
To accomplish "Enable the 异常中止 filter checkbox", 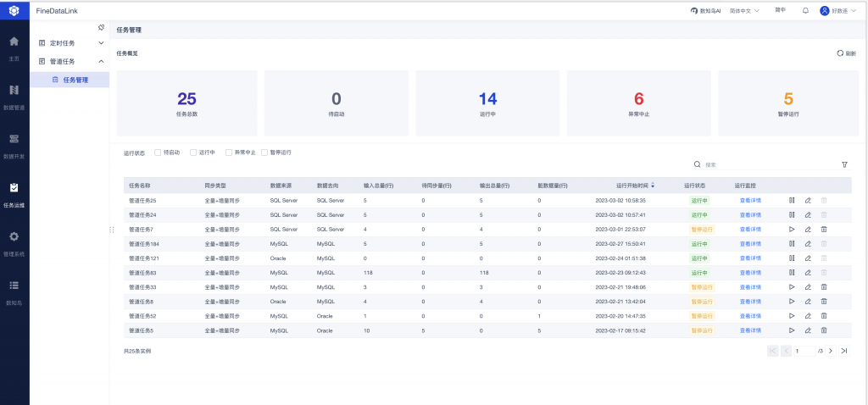I will [229, 153].
